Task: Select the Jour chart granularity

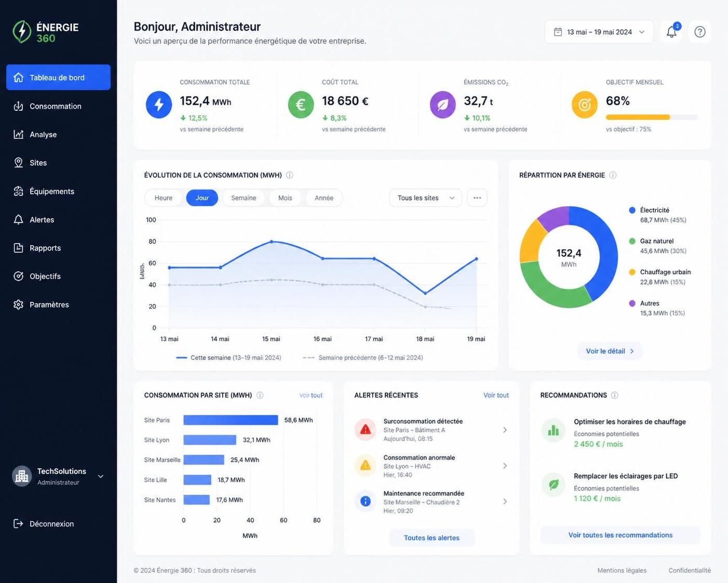Action: click(202, 198)
